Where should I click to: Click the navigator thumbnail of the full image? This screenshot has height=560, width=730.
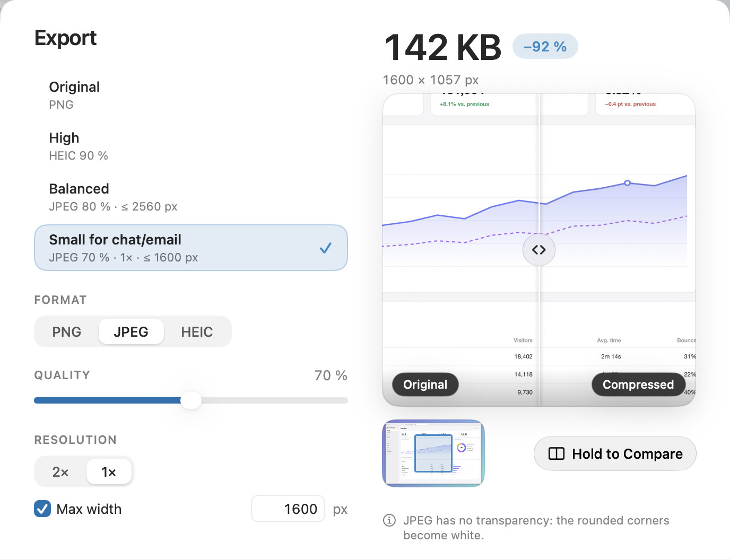(433, 453)
